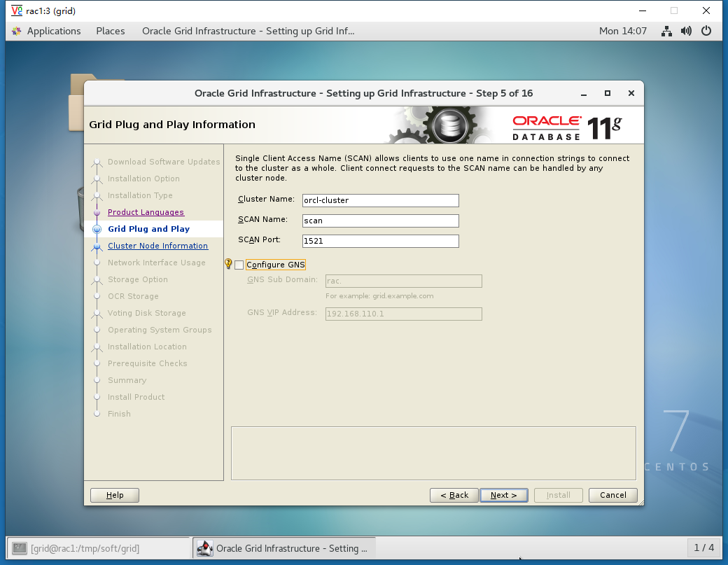Click the volume speaker icon in top panel
728x565 pixels.
(686, 31)
